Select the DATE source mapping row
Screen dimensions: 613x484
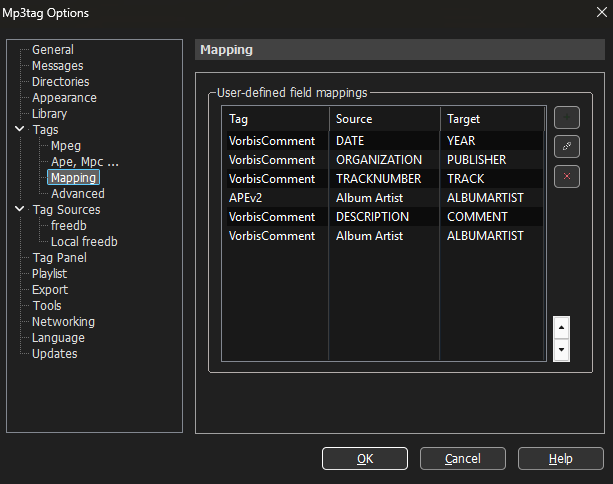coord(385,141)
